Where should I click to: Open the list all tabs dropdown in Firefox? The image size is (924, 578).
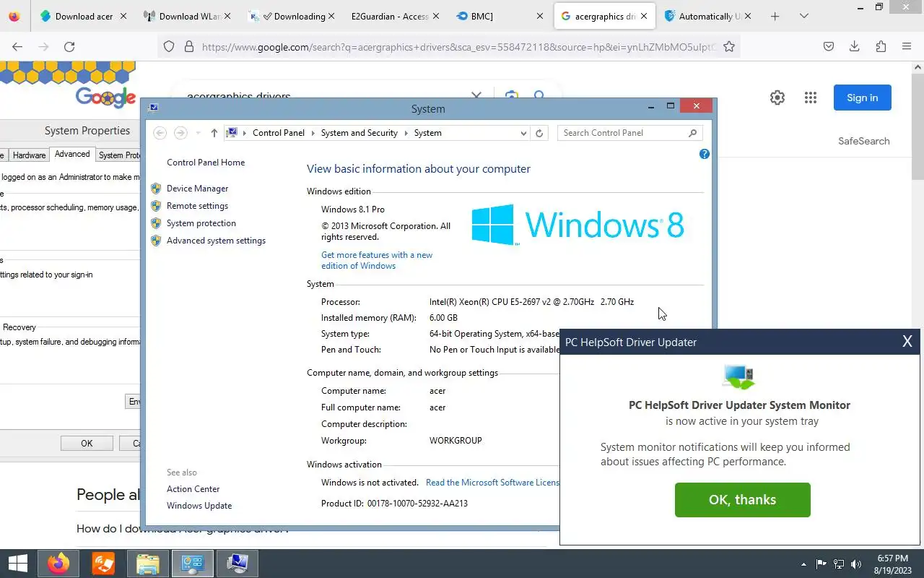[803, 16]
